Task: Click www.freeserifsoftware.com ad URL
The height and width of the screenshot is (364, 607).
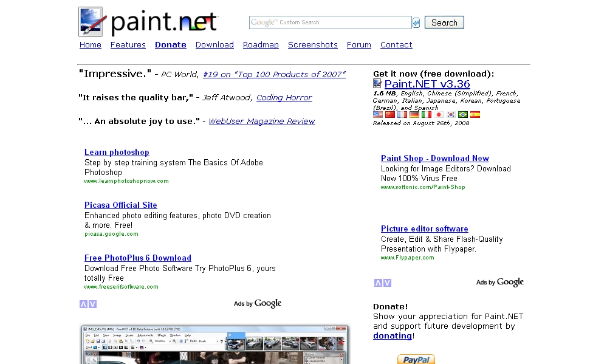Action: (x=121, y=287)
